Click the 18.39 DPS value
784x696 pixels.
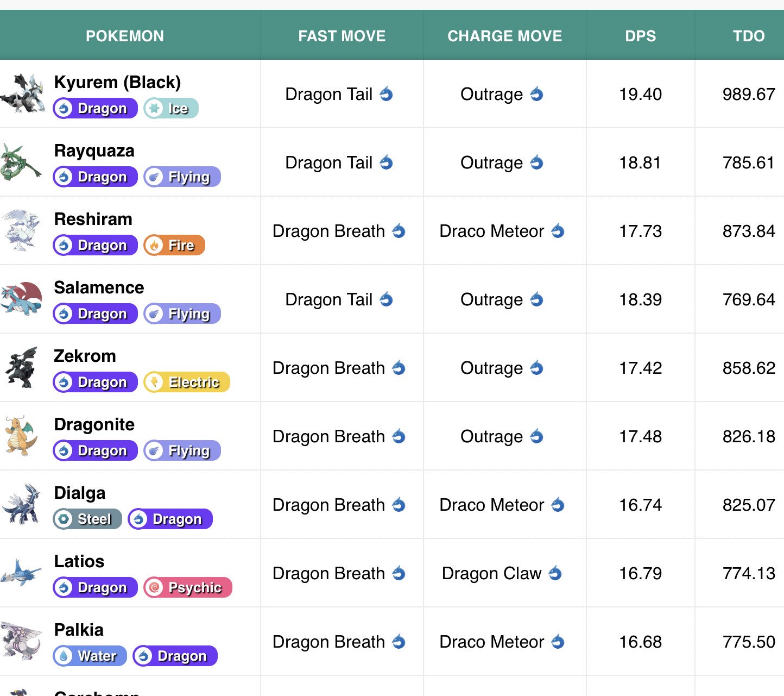pyautogui.click(x=641, y=299)
